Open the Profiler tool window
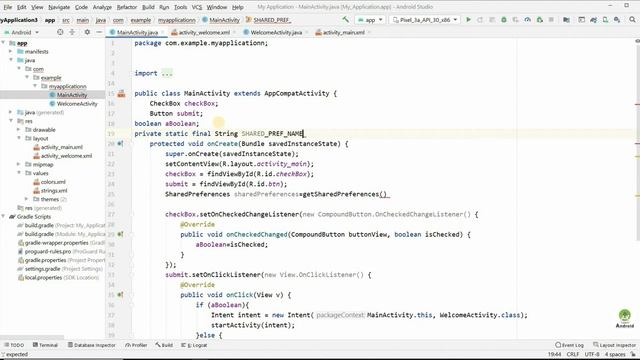This screenshot has width=640, height=360. point(136,345)
